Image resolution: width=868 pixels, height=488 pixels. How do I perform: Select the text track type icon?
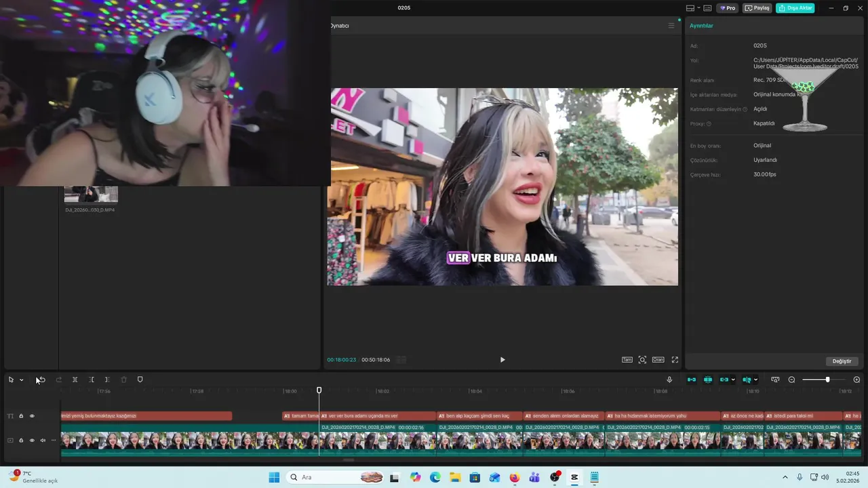click(10, 416)
